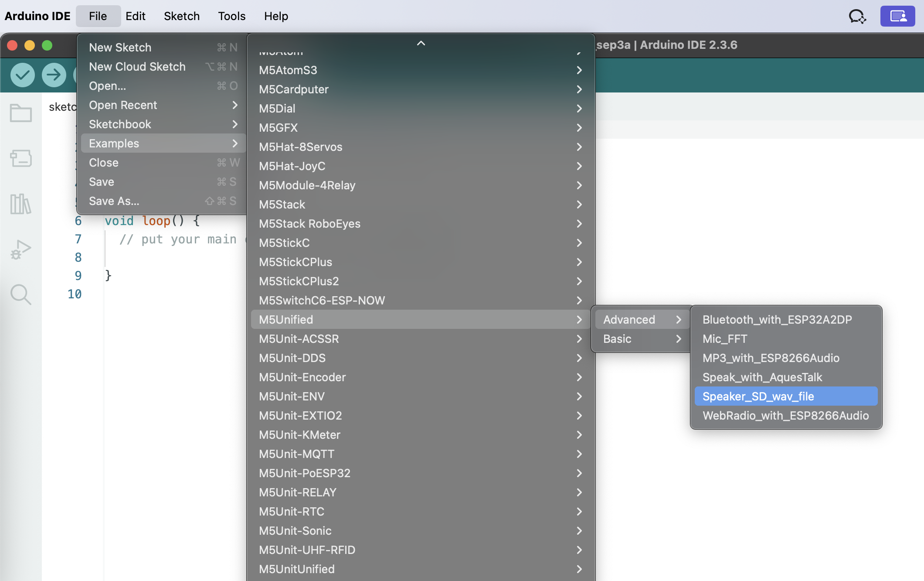Expand the Basic submenu

point(642,338)
